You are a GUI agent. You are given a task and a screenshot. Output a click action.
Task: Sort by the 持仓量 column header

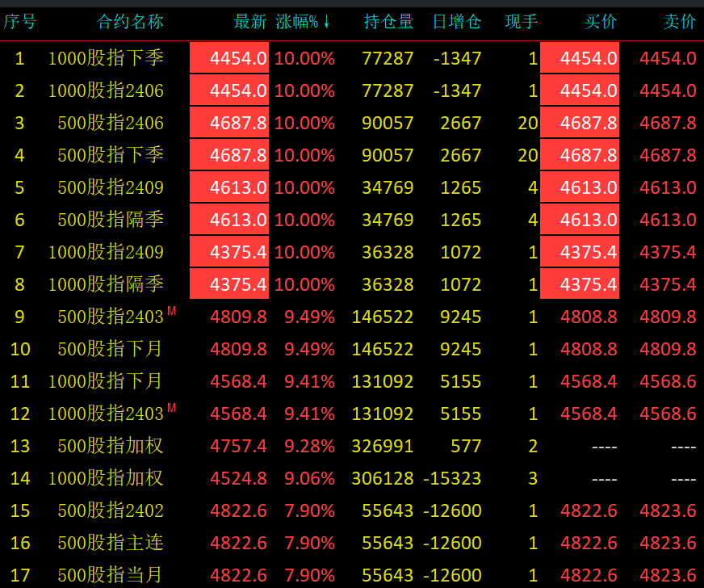tap(388, 22)
